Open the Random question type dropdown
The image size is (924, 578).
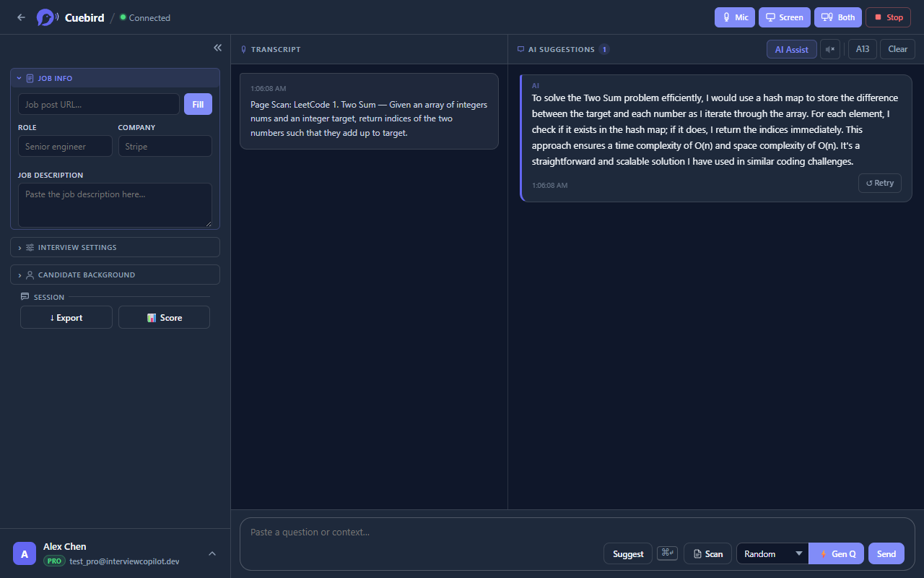pos(772,554)
